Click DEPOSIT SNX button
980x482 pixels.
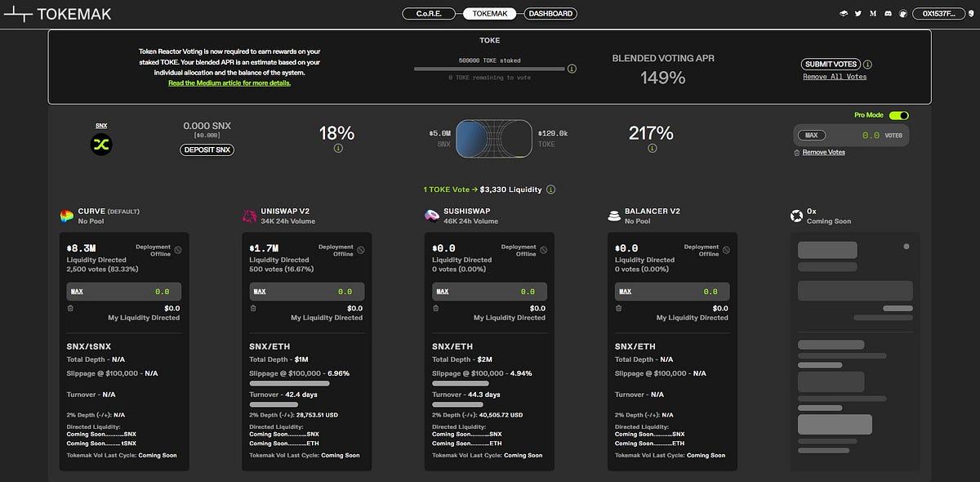pyautogui.click(x=207, y=150)
